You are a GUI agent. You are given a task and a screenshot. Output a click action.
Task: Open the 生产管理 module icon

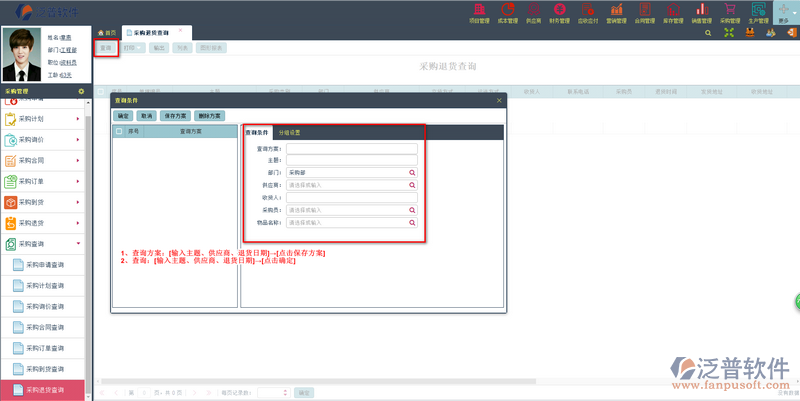point(759,13)
